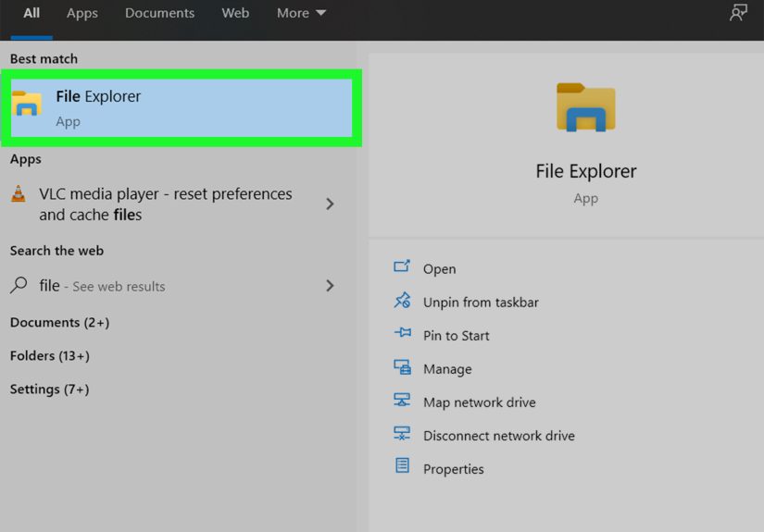Viewport: 764px width, 532px height.
Task: Open File Explorer best match result
Action: (182, 108)
